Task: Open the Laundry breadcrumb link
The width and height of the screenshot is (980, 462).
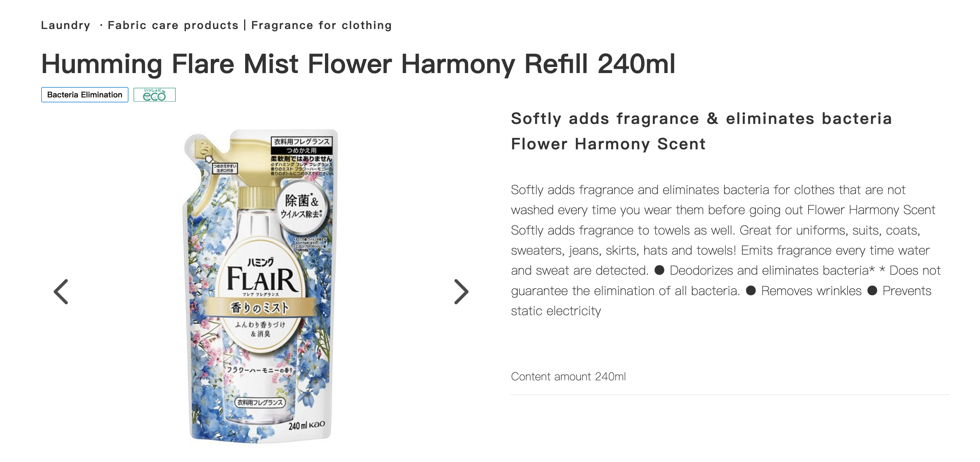Action: click(x=66, y=25)
